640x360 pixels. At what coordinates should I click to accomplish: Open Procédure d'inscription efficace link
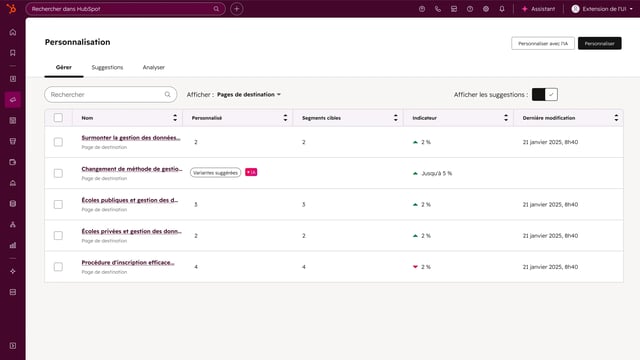click(128, 262)
